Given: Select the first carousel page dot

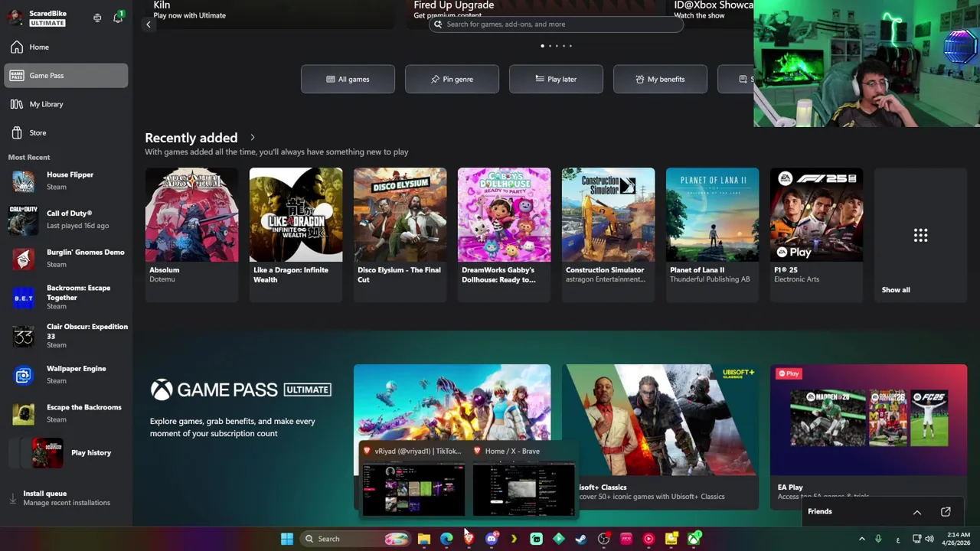Looking at the screenshot, I should 543,46.
